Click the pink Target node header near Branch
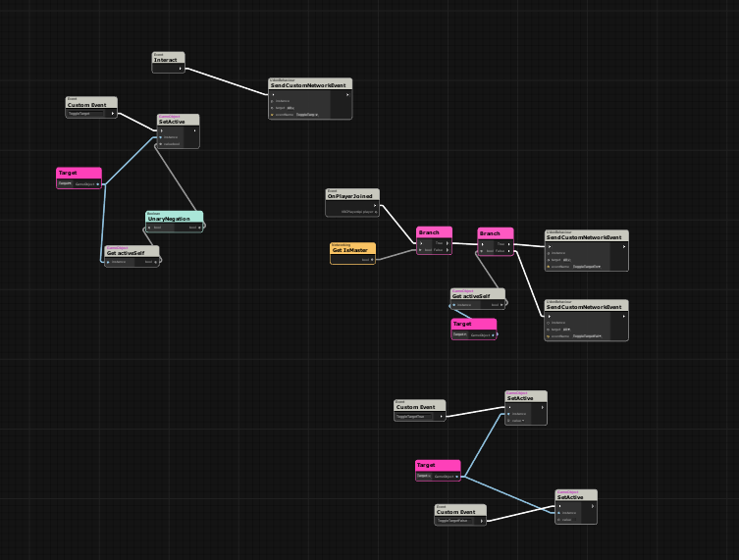The image size is (739, 560). (474, 324)
